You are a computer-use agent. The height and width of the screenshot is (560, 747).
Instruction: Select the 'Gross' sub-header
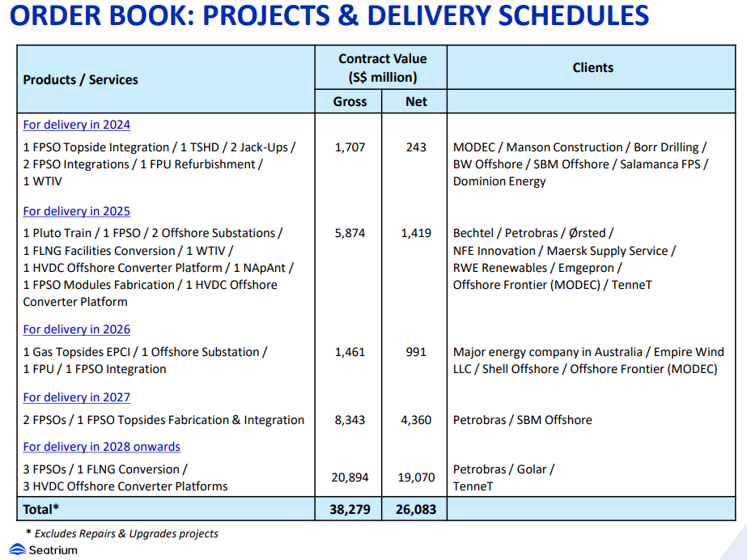[350, 101]
